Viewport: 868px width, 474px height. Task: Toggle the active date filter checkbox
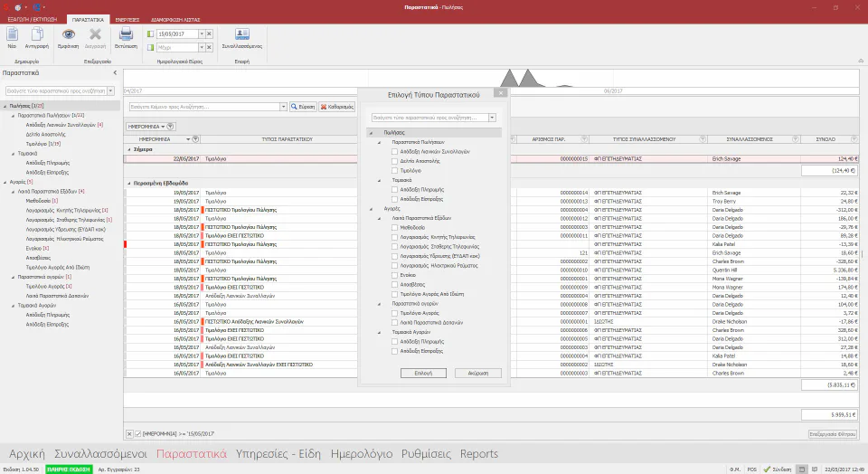point(138,433)
